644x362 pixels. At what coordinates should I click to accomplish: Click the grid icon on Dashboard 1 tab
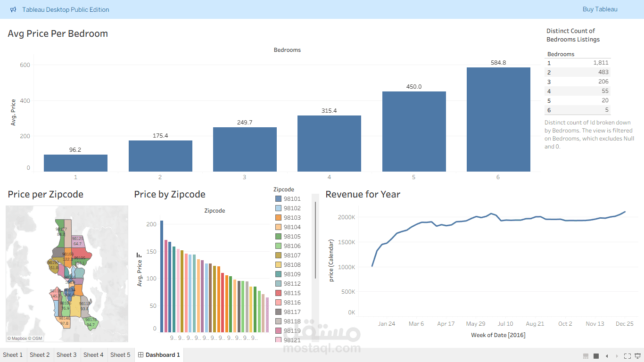pos(140,355)
